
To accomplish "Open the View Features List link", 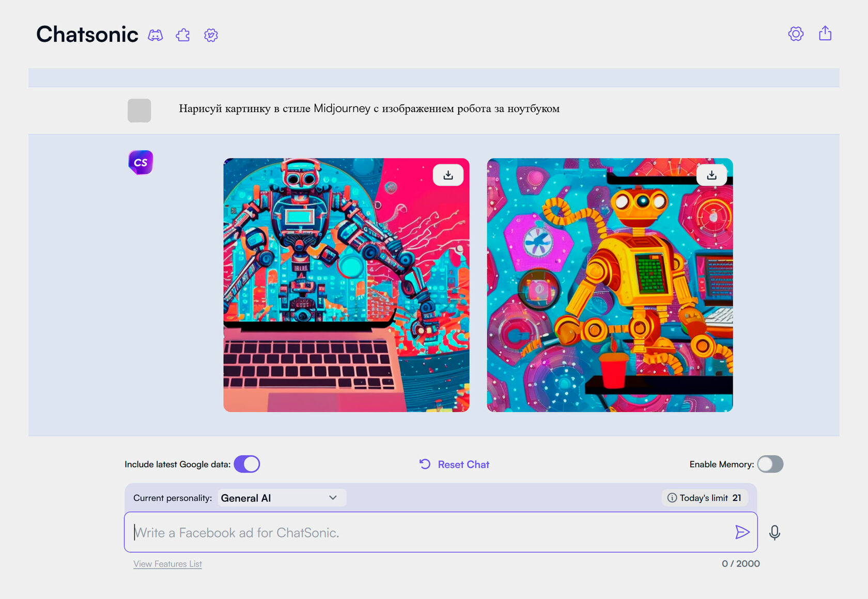I will (x=167, y=564).
